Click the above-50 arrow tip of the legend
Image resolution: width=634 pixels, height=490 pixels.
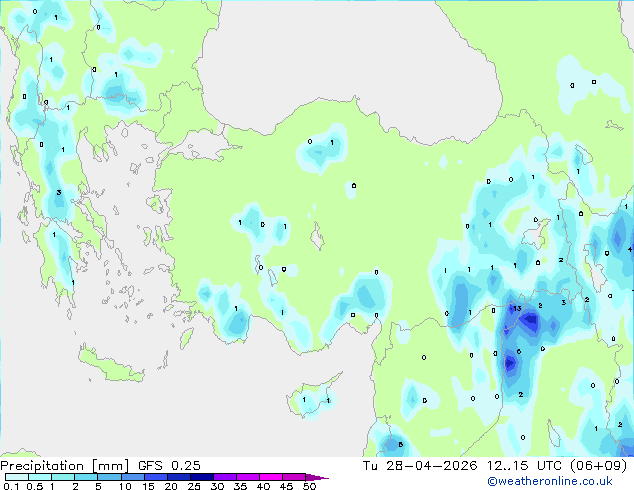317,477
